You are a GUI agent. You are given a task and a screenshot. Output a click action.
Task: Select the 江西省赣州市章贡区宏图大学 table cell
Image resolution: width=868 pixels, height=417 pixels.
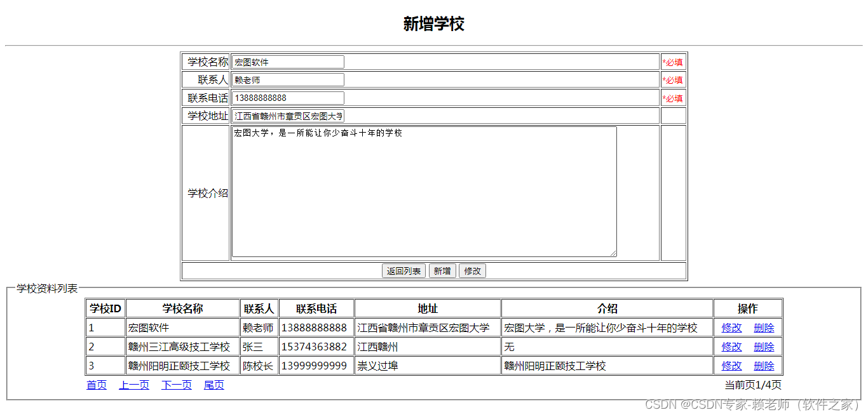click(x=428, y=328)
